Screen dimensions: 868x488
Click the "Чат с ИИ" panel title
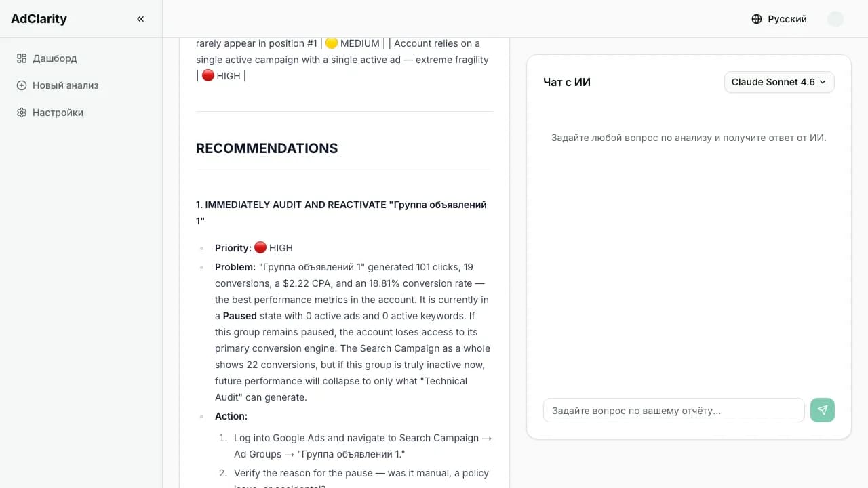567,82
